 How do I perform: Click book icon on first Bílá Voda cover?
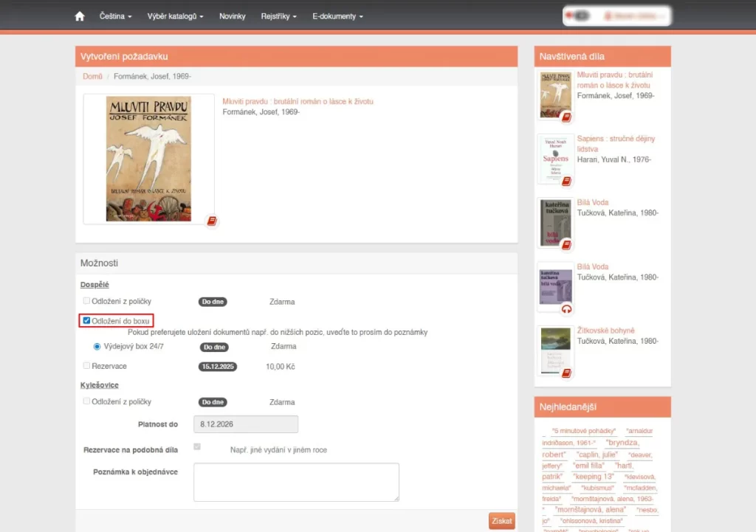pos(566,245)
